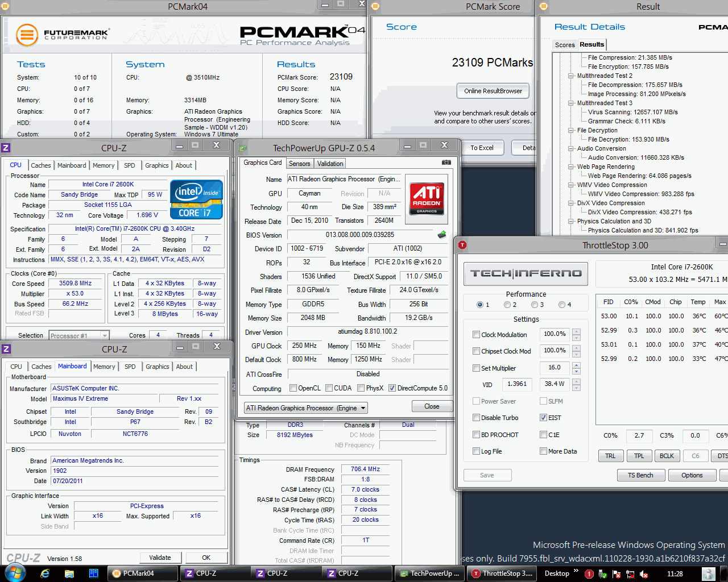Collapse Multithreaded Test 2 node
This screenshot has height=582, width=728.
pos(570,76)
